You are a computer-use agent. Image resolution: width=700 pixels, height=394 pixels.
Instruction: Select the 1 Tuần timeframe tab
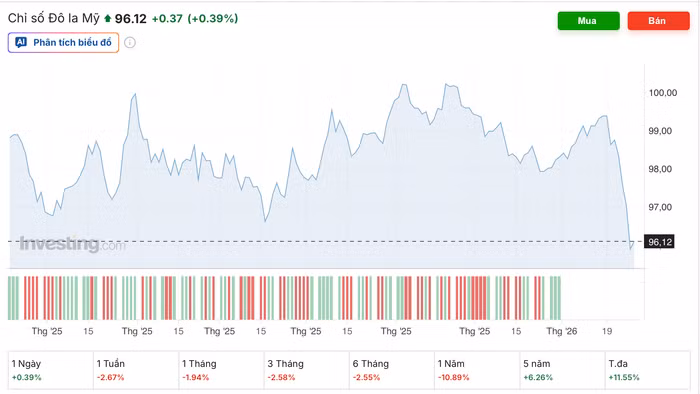click(136, 370)
